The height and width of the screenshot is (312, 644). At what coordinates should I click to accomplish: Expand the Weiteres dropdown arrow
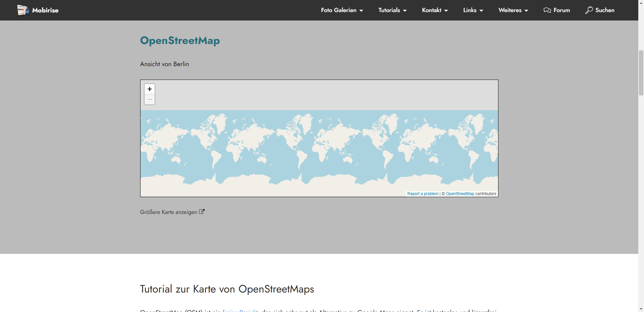pyautogui.click(x=526, y=10)
